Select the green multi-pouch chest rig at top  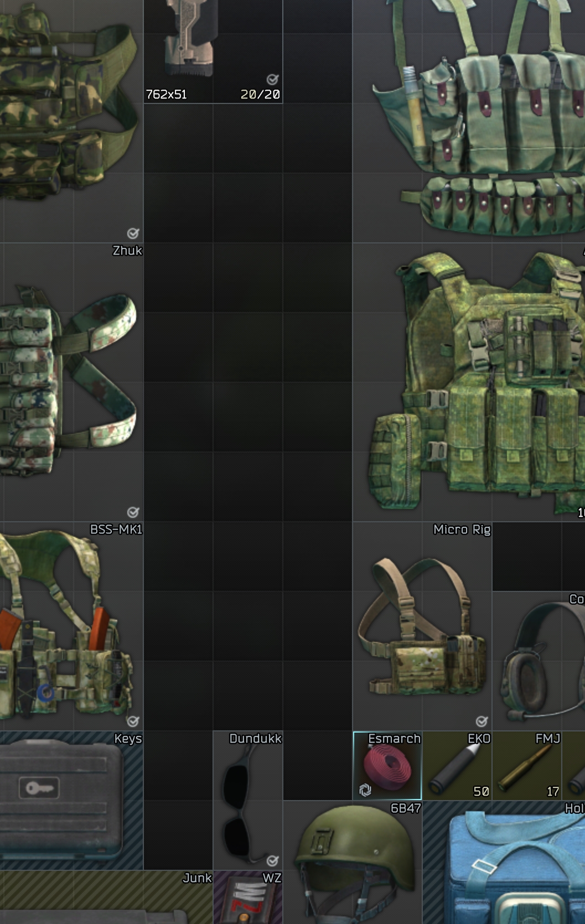click(469, 121)
